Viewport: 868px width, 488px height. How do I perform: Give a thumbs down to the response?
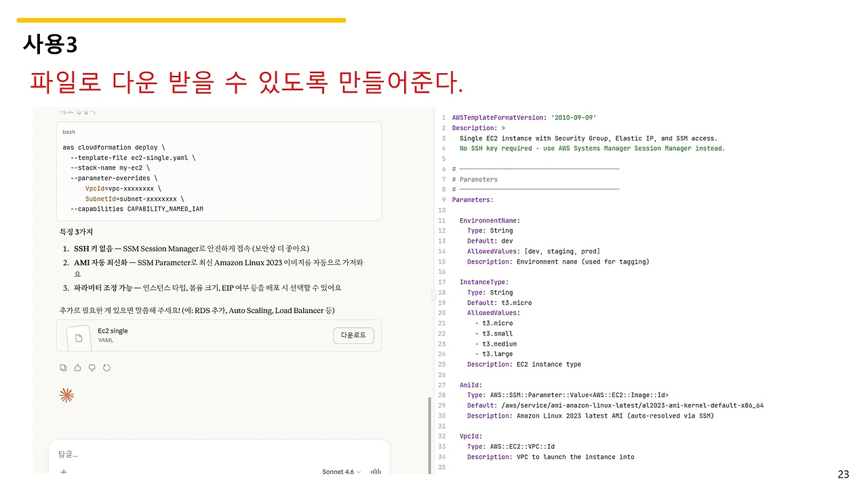(93, 367)
